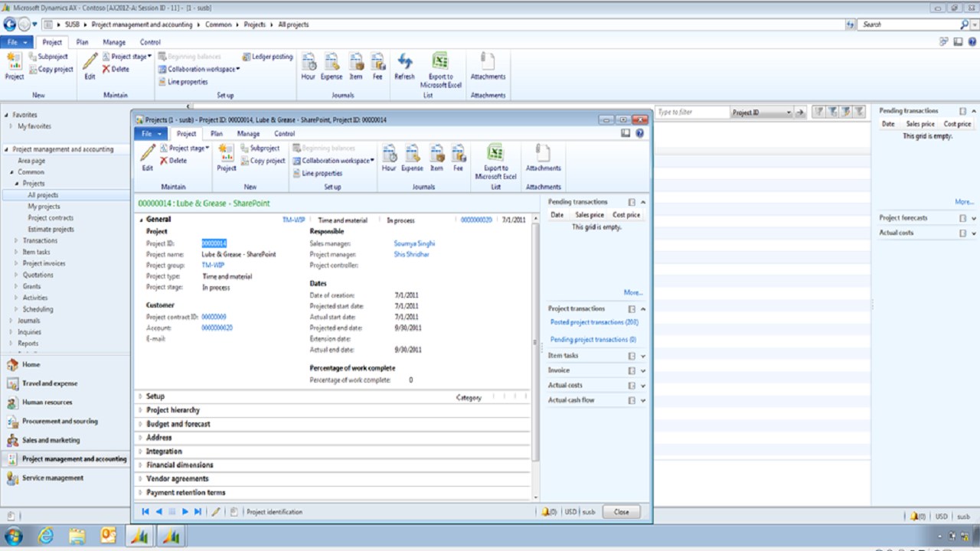980x551 pixels.
Task: Go to next record in dialog
Action: [185, 512]
